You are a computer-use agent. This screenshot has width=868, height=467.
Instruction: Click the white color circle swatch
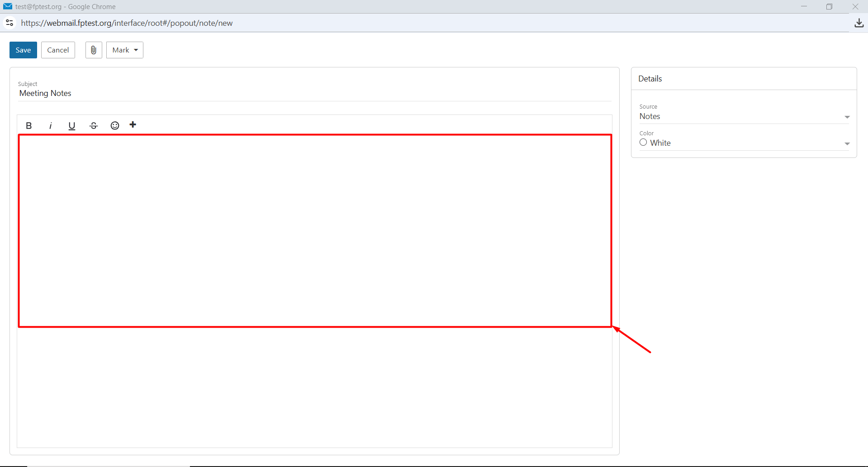point(643,143)
